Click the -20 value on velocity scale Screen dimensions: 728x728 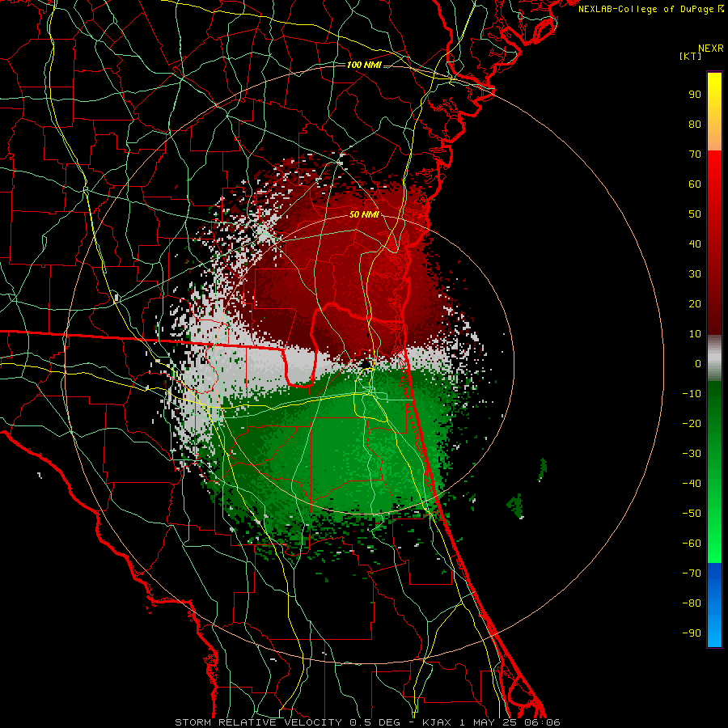(x=692, y=423)
